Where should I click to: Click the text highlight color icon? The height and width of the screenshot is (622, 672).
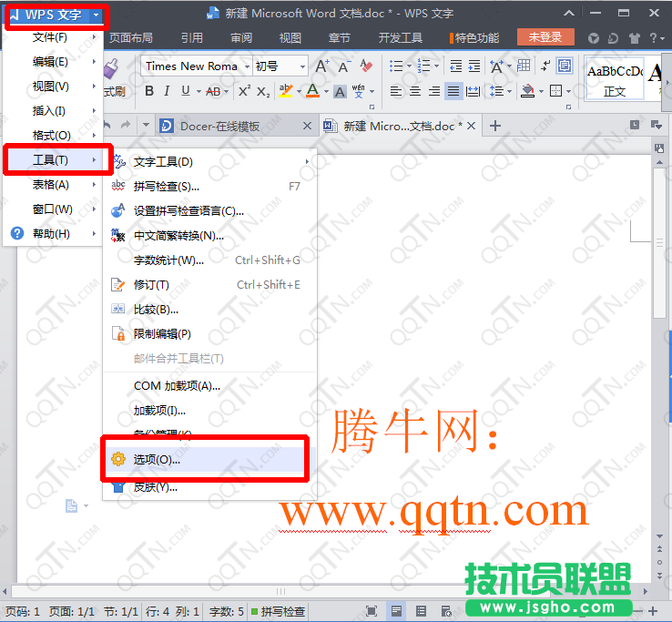pyautogui.click(x=285, y=91)
